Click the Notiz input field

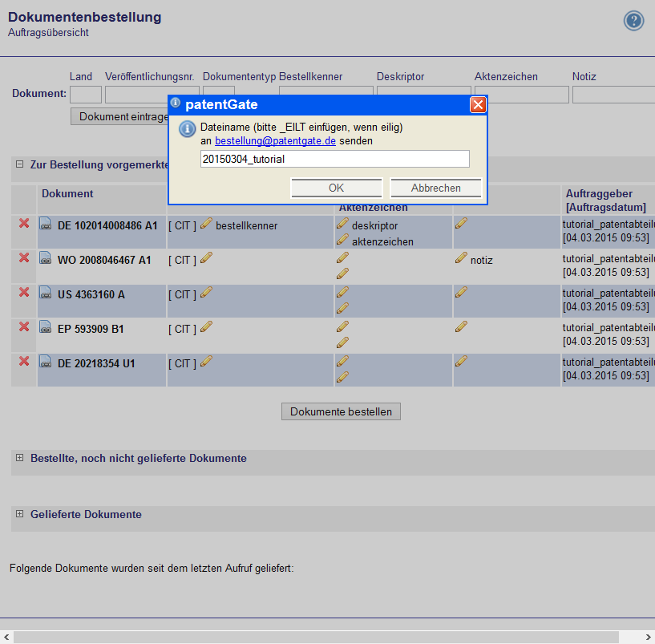tap(613, 95)
